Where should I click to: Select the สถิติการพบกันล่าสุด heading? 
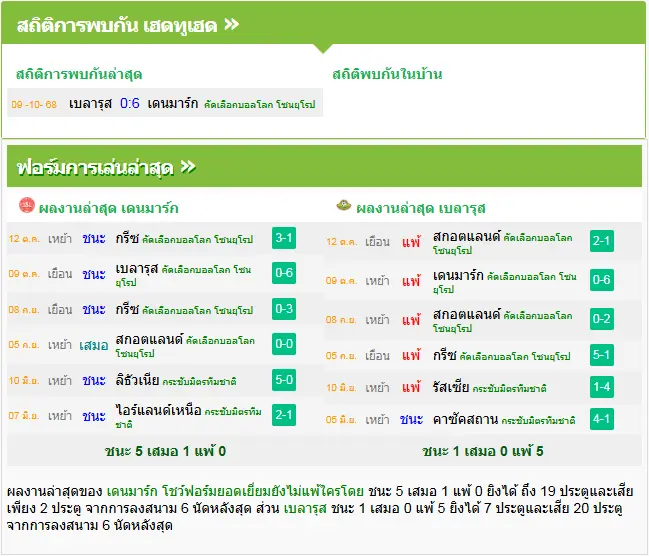pyautogui.click(x=79, y=75)
